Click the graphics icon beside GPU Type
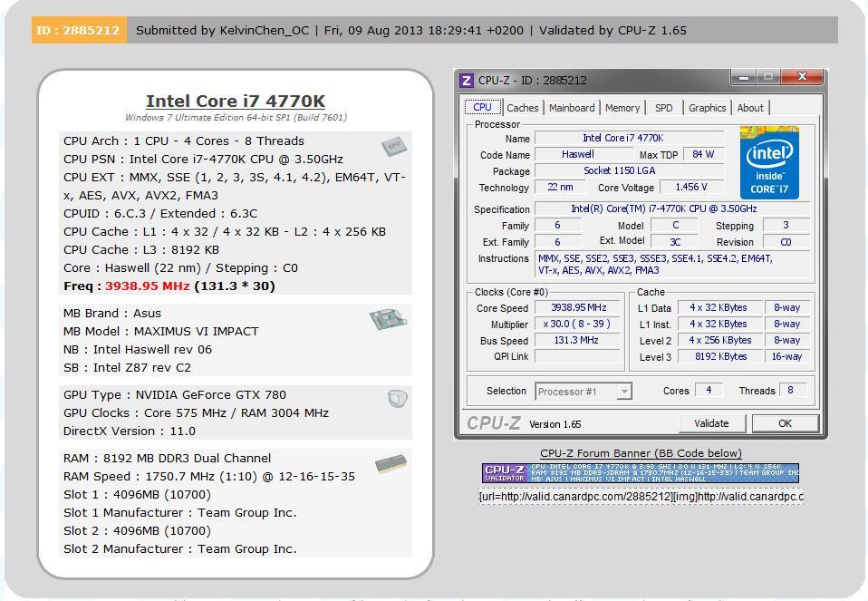Screen dimensions: 868x601 tap(397, 398)
